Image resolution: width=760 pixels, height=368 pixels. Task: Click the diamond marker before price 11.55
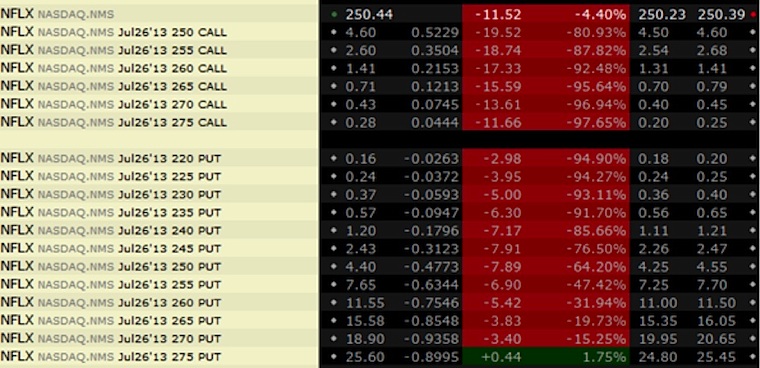pyautogui.click(x=333, y=304)
